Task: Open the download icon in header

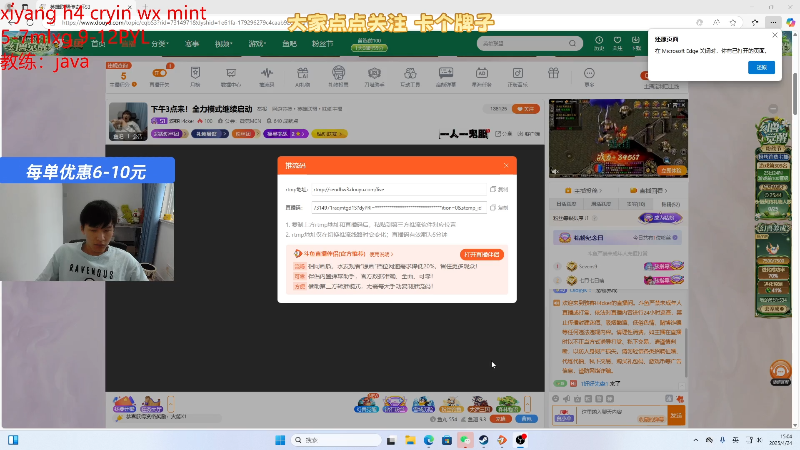Action: (636, 42)
